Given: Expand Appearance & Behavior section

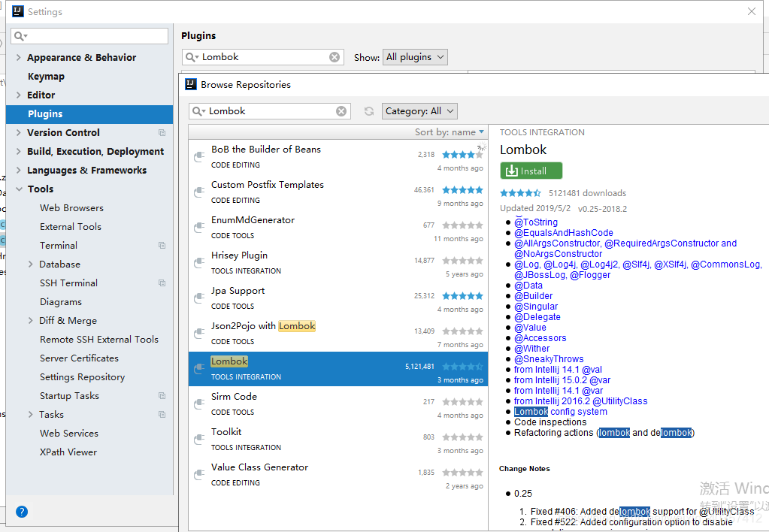Looking at the screenshot, I should click(x=19, y=57).
